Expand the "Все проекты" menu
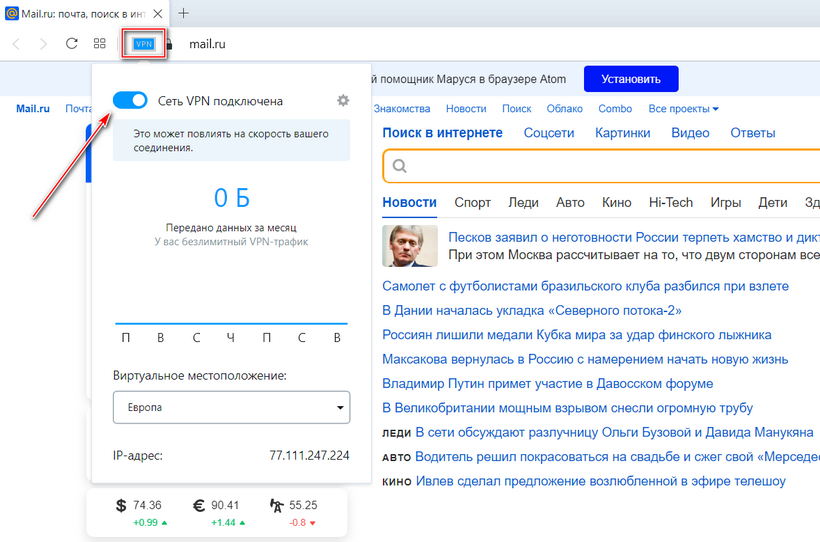 pyautogui.click(x=683, y=109)
